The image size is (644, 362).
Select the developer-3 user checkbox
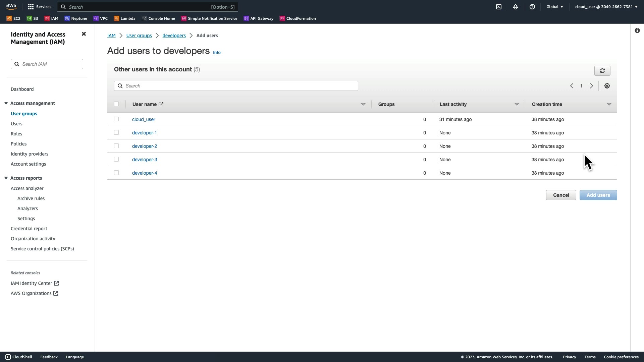coord(116,160)
